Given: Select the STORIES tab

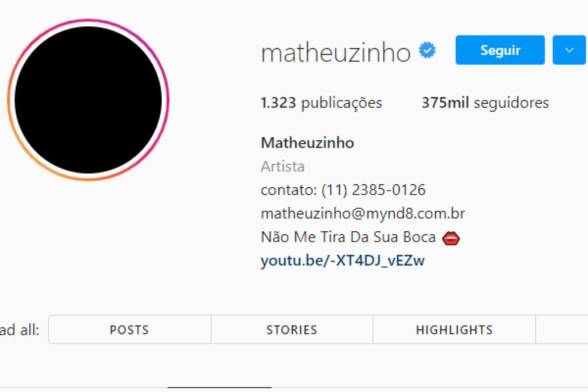Looking at the screenshot, I should tap(292, 329).
